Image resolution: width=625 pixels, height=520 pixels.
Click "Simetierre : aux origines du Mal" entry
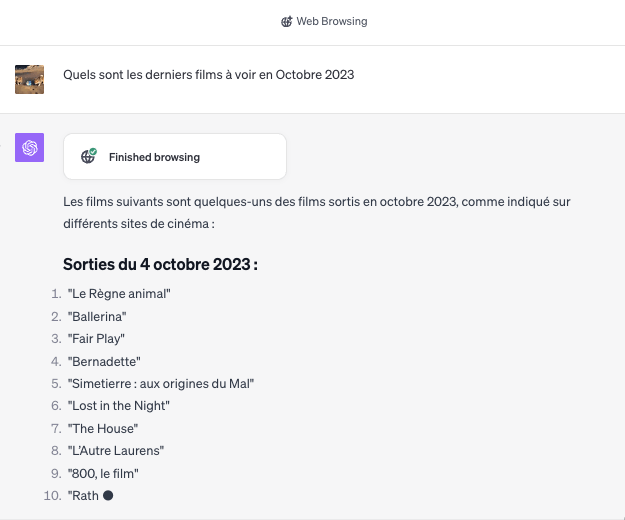pyautogui.click(x=161, y=384)
